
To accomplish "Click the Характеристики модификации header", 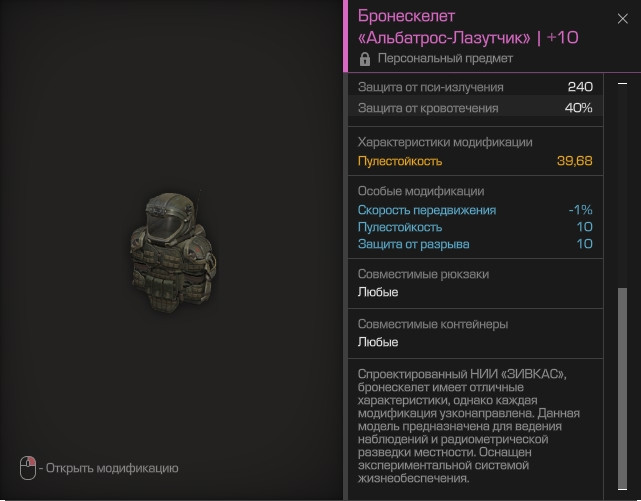I will [445, 142].
